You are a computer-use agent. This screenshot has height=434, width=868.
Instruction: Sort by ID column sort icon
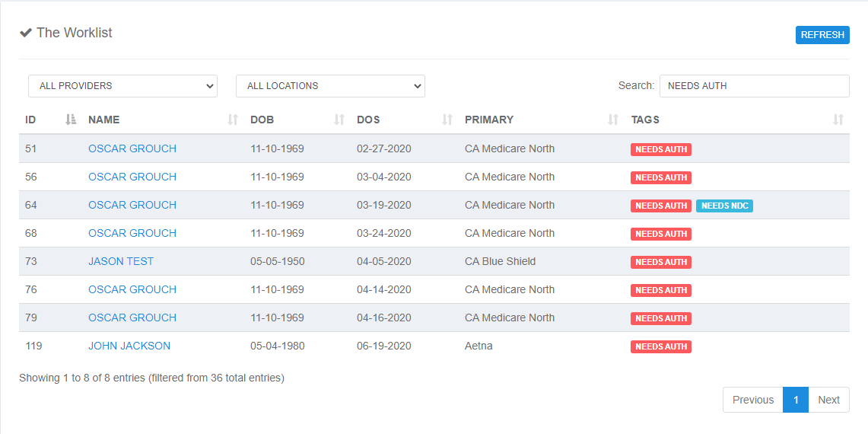click(70, 120)
